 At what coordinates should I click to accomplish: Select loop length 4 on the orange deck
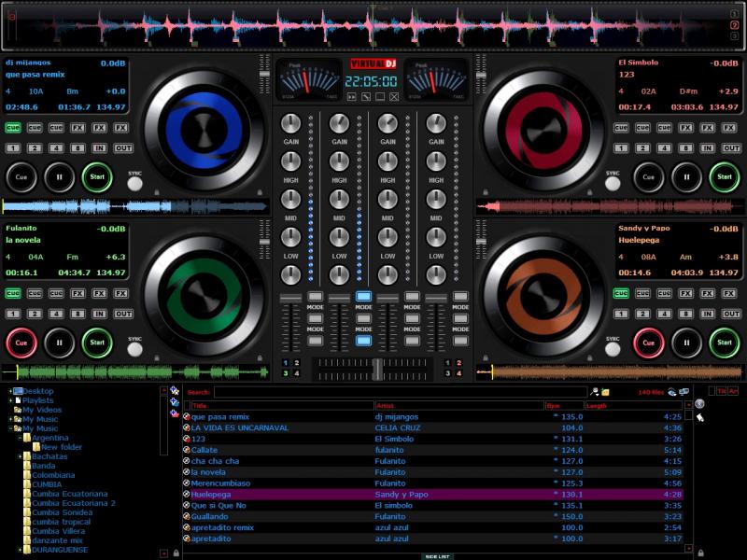pyautogui.click(x=664, y=314)
